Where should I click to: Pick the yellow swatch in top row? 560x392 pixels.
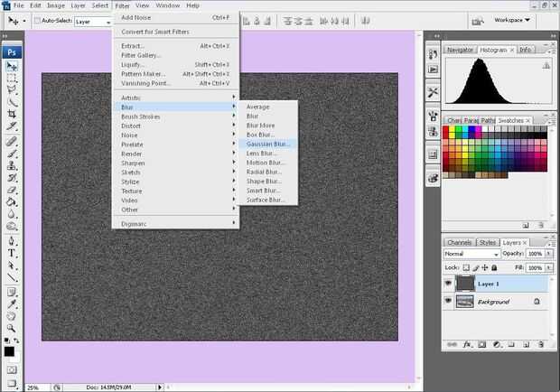pyautogui.click(x=453, y=129)
